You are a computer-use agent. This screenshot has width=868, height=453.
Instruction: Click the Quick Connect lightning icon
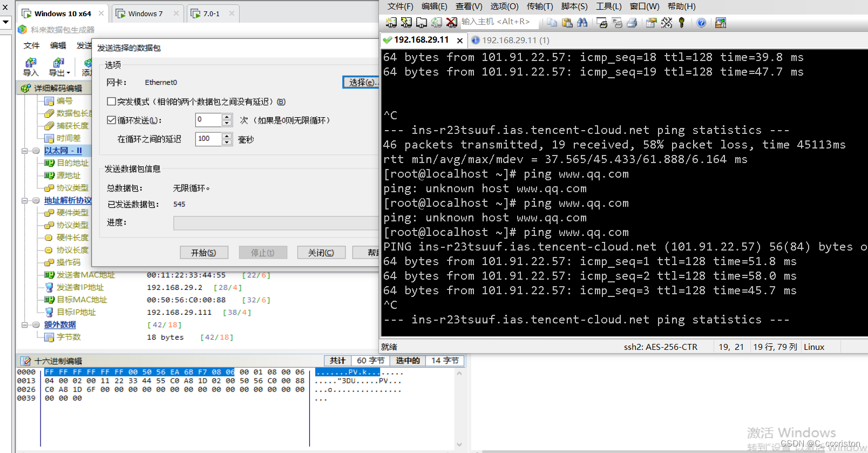click(x=406, y=22)
